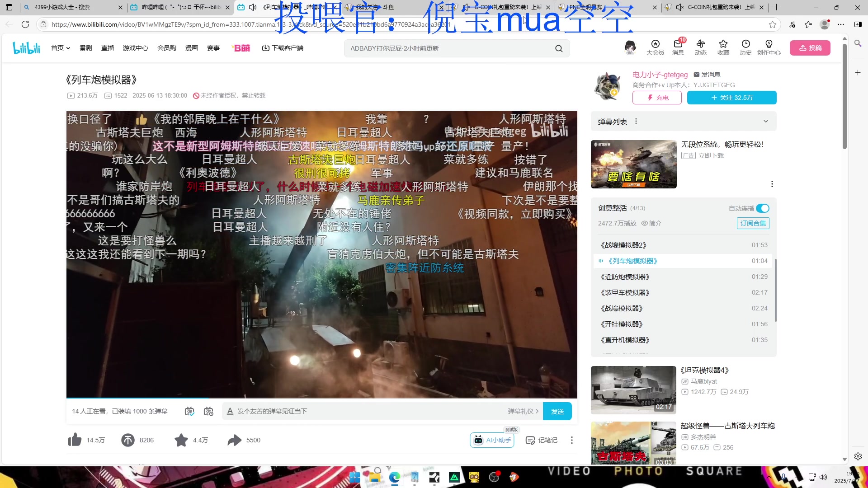Open 会员购 navigation item
The image size is (868, 488).
click(167, 48)
